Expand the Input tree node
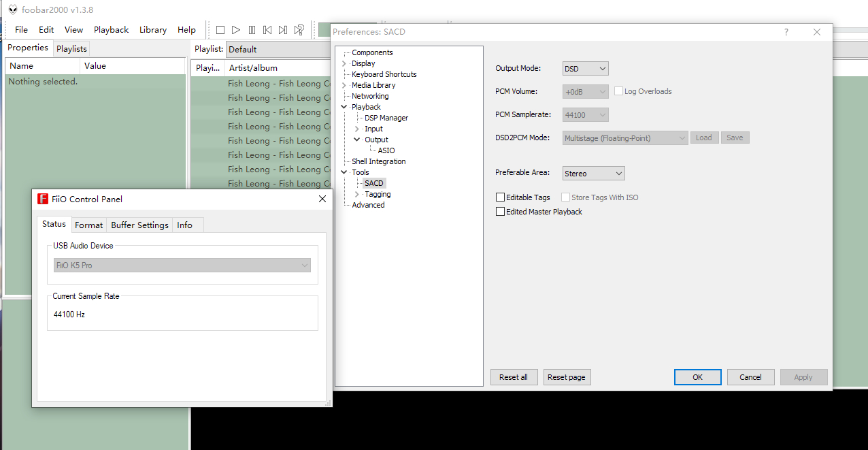 pyautogui.click(x=357, y=129)
